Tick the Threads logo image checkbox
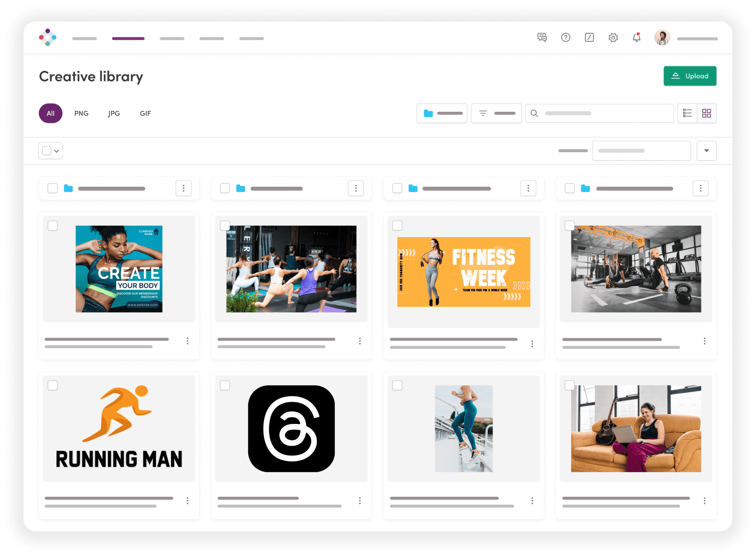Viewport: 756px width, 557px height. [x=225, y=385]
